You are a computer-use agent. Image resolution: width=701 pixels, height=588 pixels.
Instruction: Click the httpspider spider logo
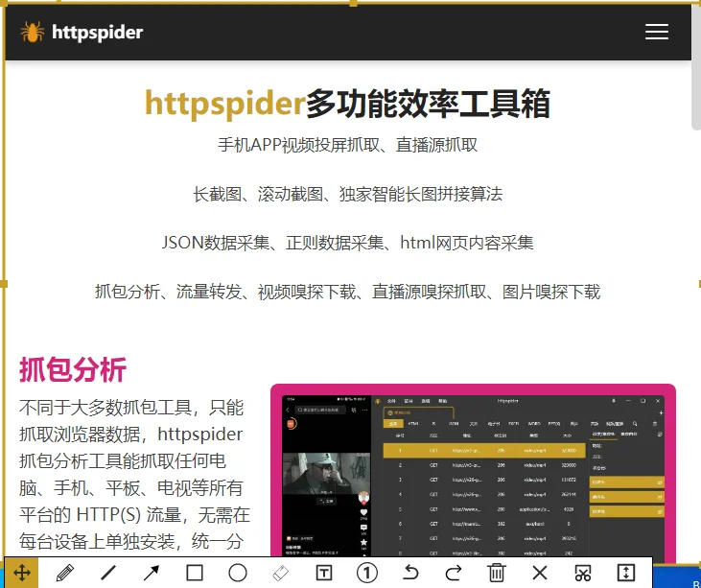click(x=33, y=32)
